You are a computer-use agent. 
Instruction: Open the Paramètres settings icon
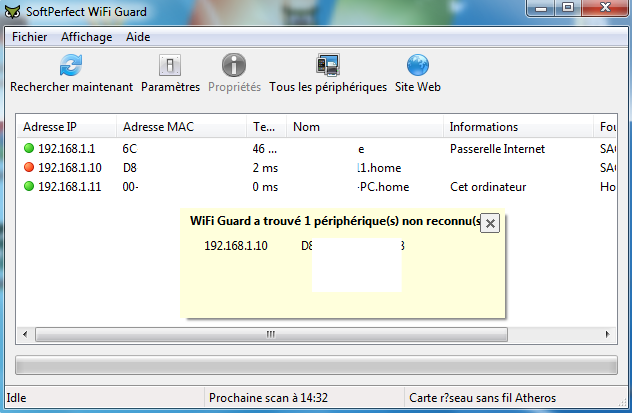[170, 65]
